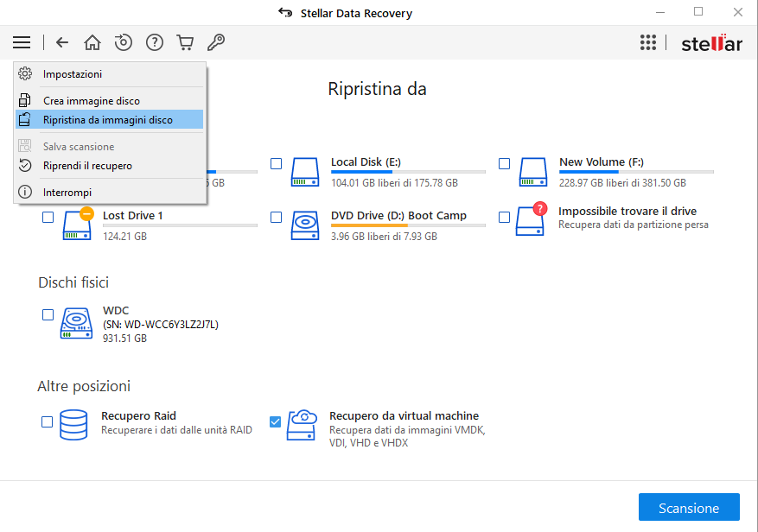Click the "(SN: WD-WCC6Y3LZ2J7L)" serial number
Screen dimensions: 758x532
coord(161,324)
